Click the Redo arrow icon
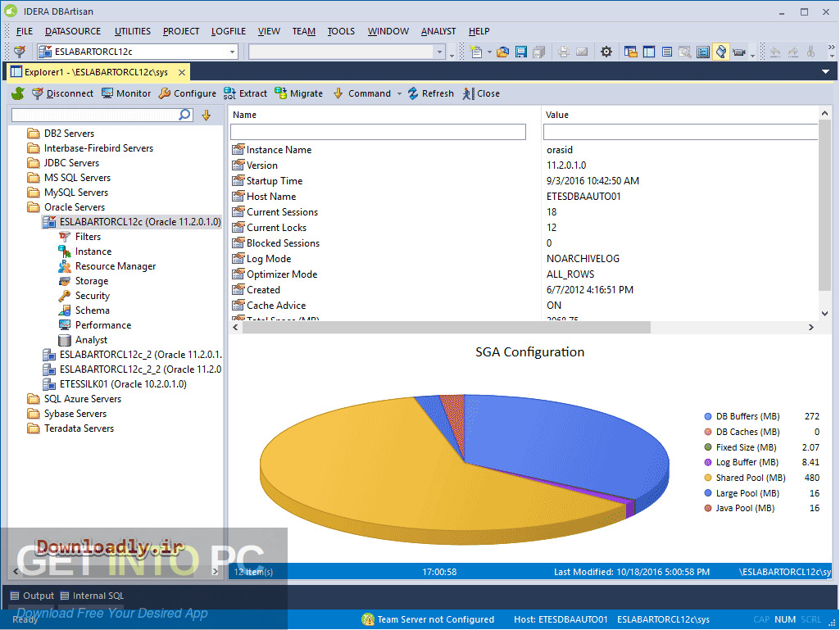Screen dimensions: 840x630 tap(792, 52)
